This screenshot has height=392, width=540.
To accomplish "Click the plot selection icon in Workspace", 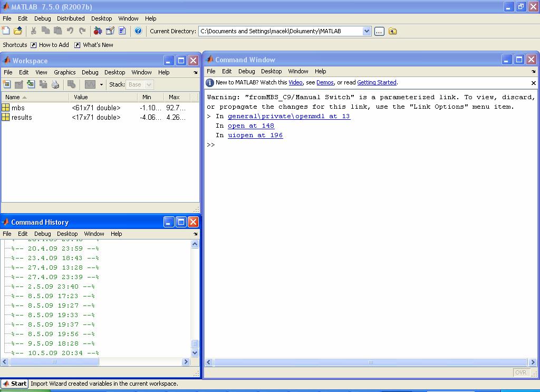I will point(90,84).
